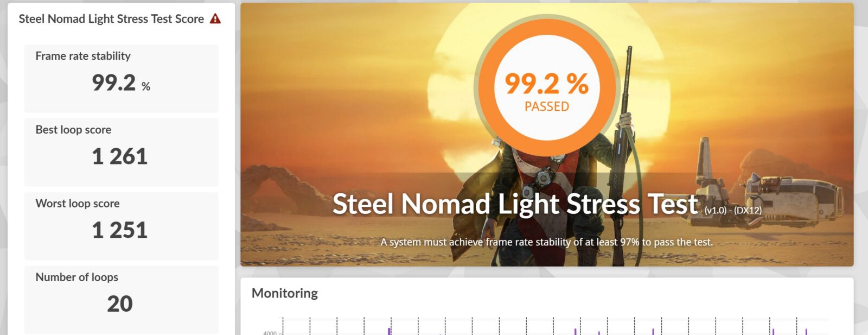This screenshot has height=335, width=868.
Task: Click the last purple spike in the monitoring chart
Action: [x=806, y=331]
